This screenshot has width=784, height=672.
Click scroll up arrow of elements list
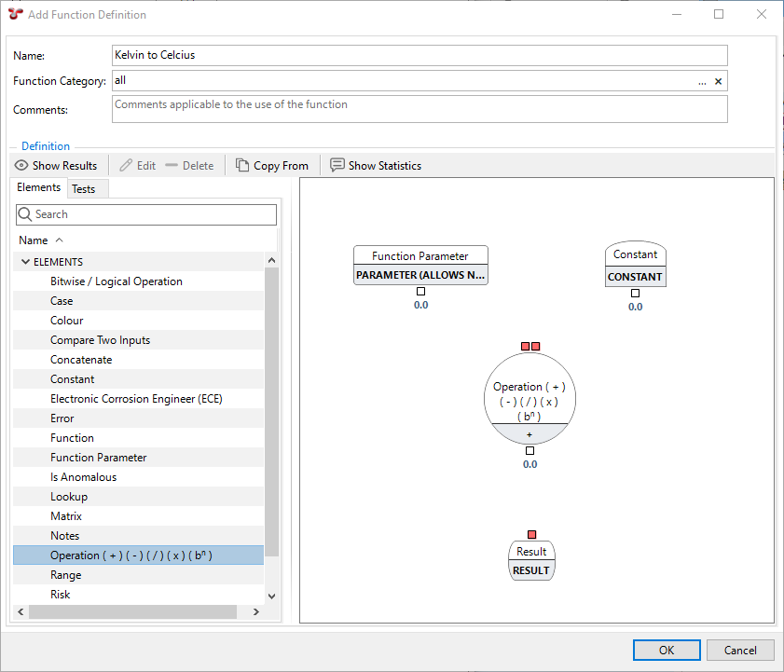271,260
